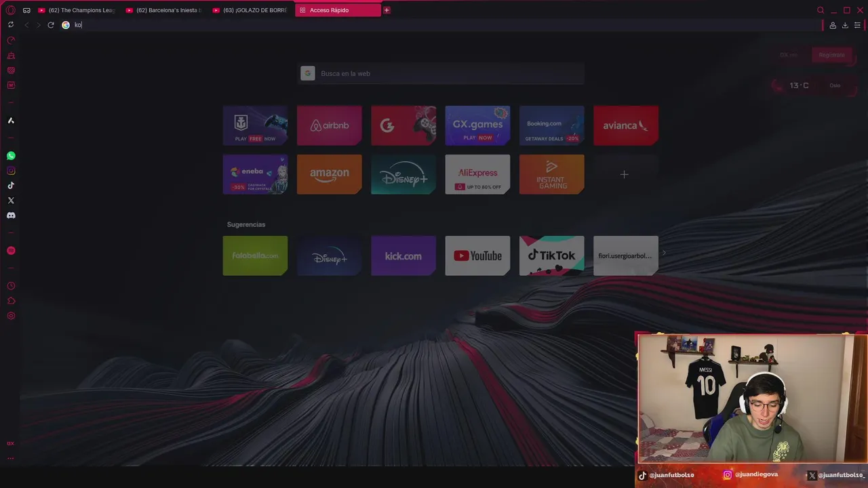Open Discord in the sidebar
Image resolution: width=868 pixels, height=488 pixels.
tap(11, 216)
